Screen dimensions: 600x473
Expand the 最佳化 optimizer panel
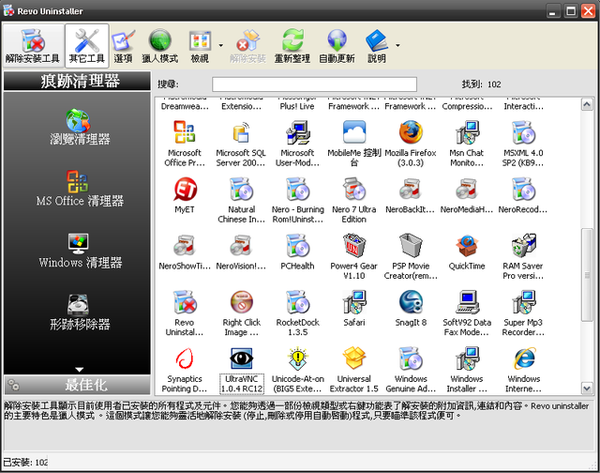pyautogui.click(x=77, y=385)
